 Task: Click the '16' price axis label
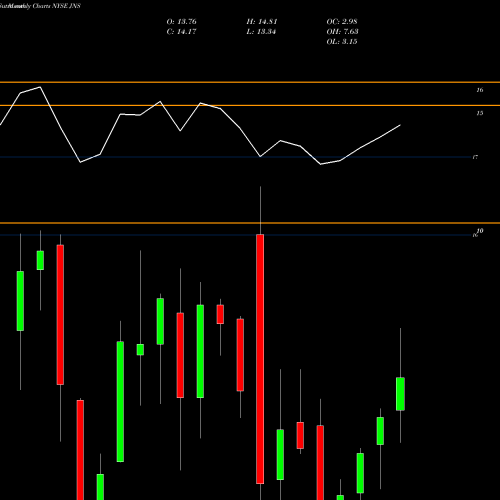(x=479, y=90)
